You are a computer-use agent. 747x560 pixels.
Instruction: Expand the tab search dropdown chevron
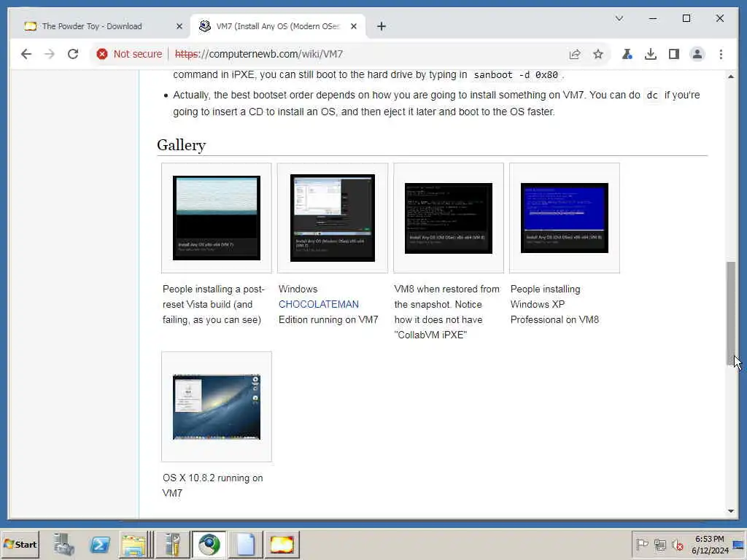pyautogui.click(x=619, y=18)
